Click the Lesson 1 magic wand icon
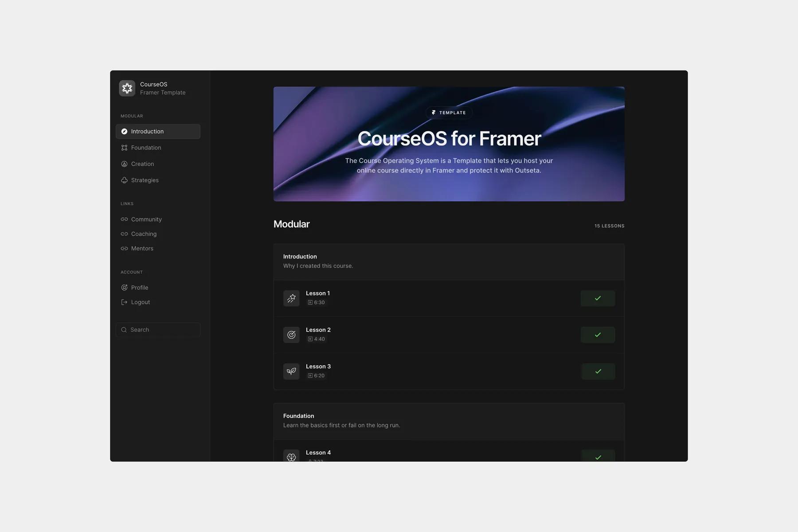 pyautogui.click(x=291, y=298)
